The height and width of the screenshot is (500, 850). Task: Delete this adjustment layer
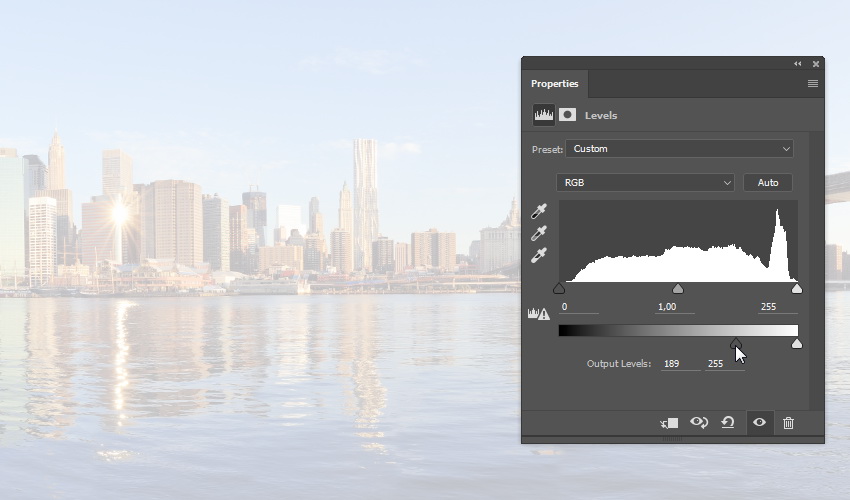[788, 423]
